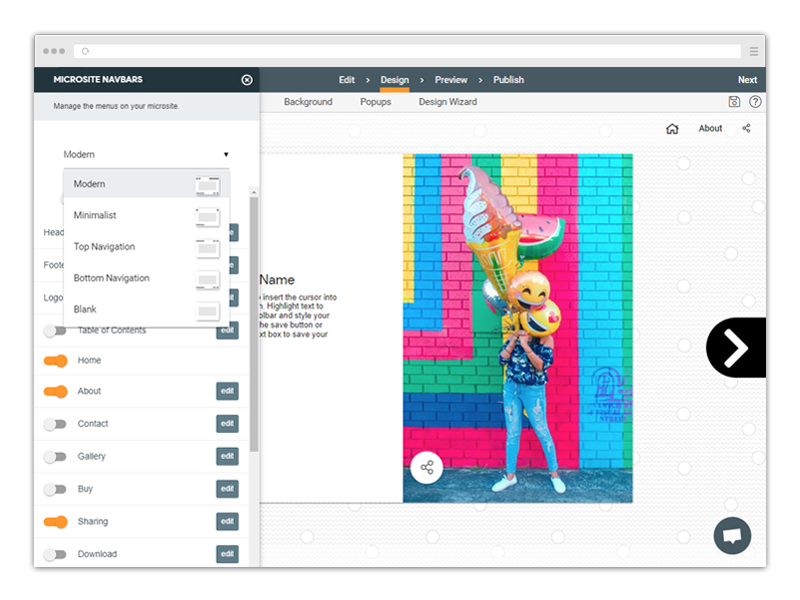Open the browser hamburger menu

pyautogui.click(x=754, y=51)
